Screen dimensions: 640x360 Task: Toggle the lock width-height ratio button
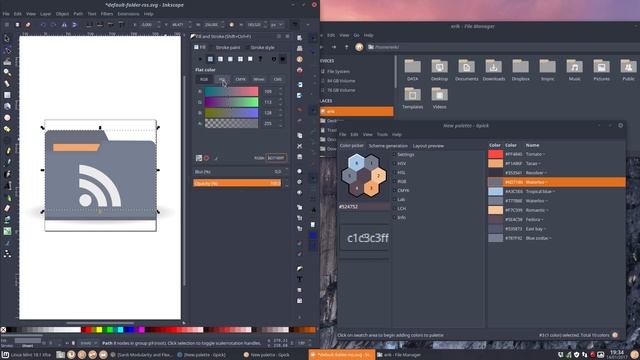[231, 25]
